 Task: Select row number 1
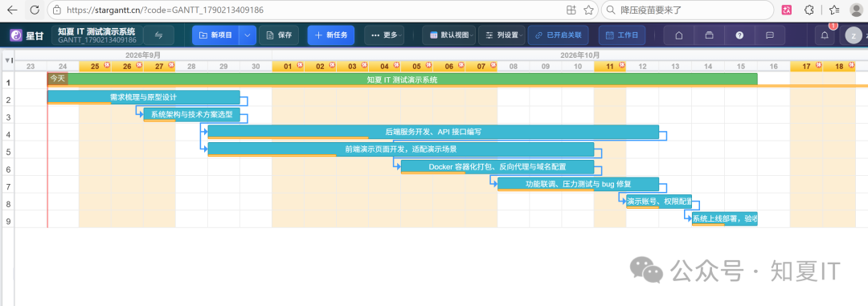tap(8, 83)
